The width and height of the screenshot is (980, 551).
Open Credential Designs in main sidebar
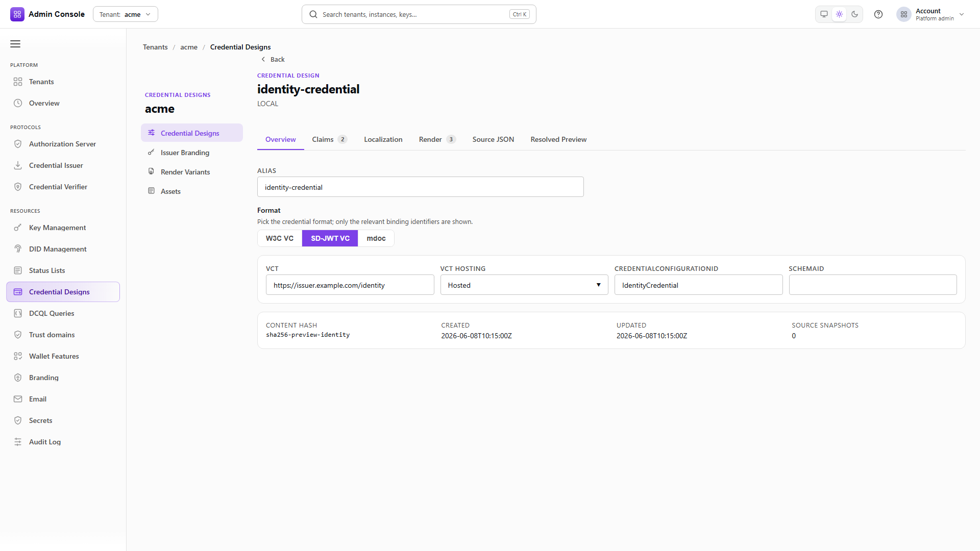[63, 292]
